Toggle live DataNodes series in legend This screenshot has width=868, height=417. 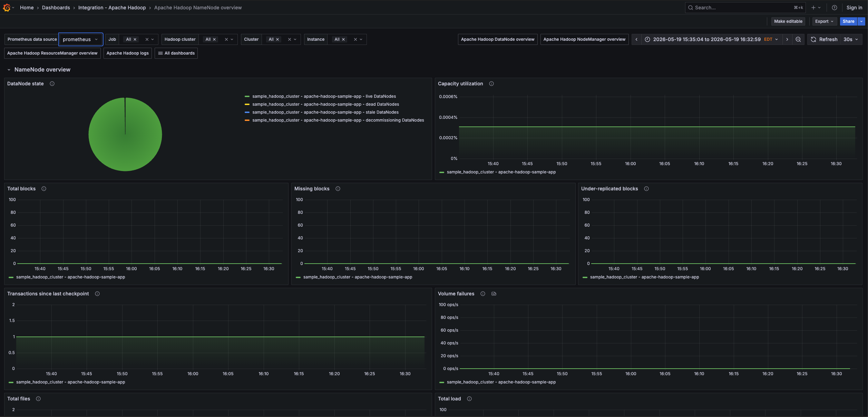[324, 96]
